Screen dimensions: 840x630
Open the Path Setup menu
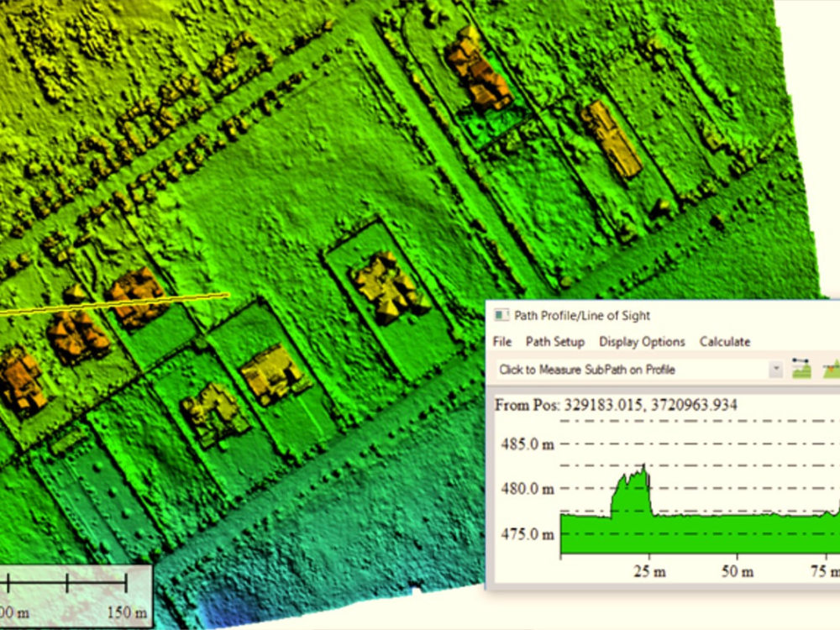click(554, 342)
